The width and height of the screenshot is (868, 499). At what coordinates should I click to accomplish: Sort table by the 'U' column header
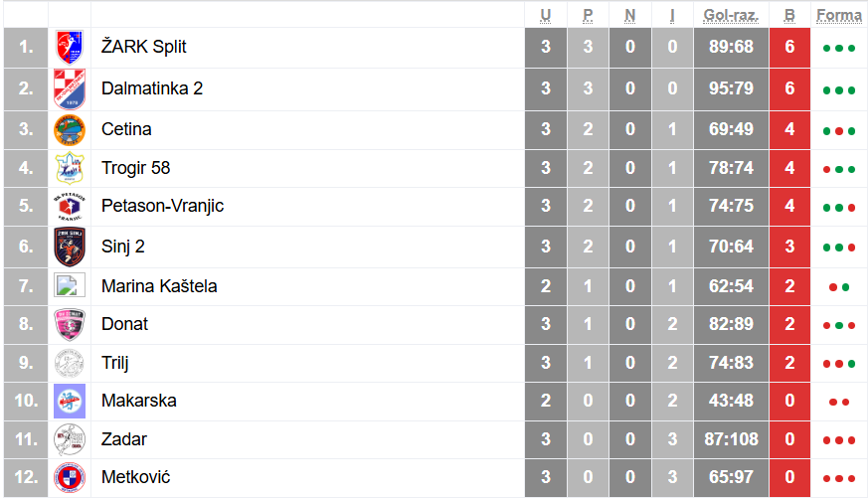(546, 15)
